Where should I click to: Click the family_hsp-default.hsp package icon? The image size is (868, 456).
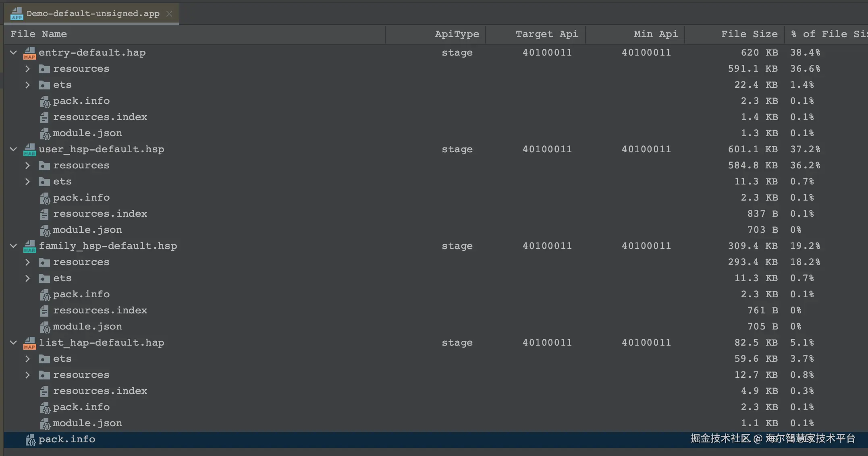[29, 246]
